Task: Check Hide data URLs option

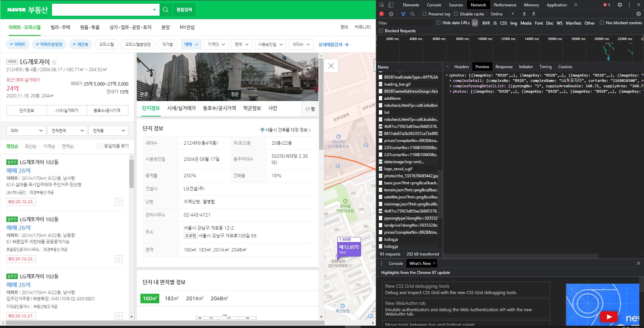Action: [438, 22]
